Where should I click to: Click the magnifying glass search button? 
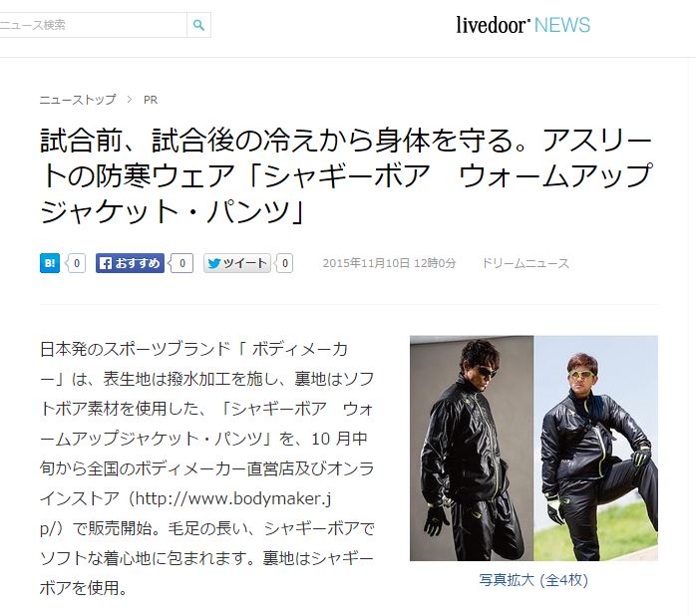(x=198, y=25)
